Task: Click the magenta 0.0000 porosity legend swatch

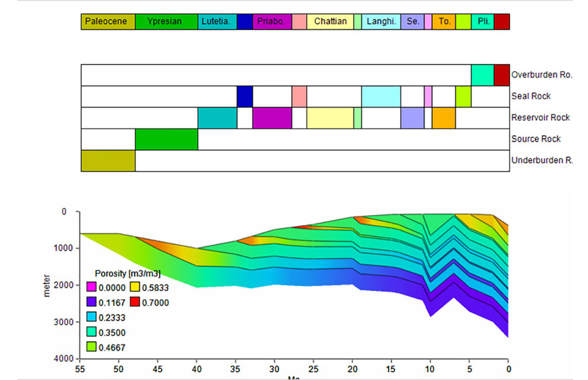Action: [x=91, y=287]
